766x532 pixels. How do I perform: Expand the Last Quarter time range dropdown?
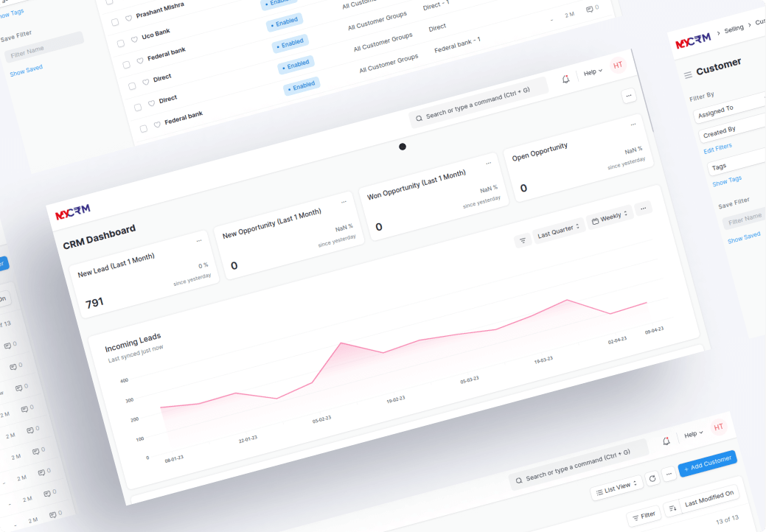click(558, 231)
